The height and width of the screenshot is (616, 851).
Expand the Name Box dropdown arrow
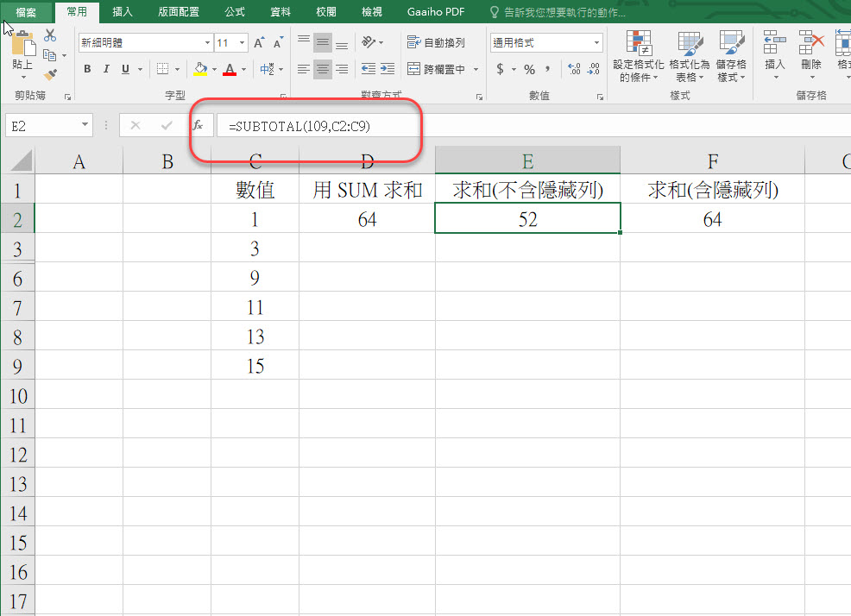point(85,125)
